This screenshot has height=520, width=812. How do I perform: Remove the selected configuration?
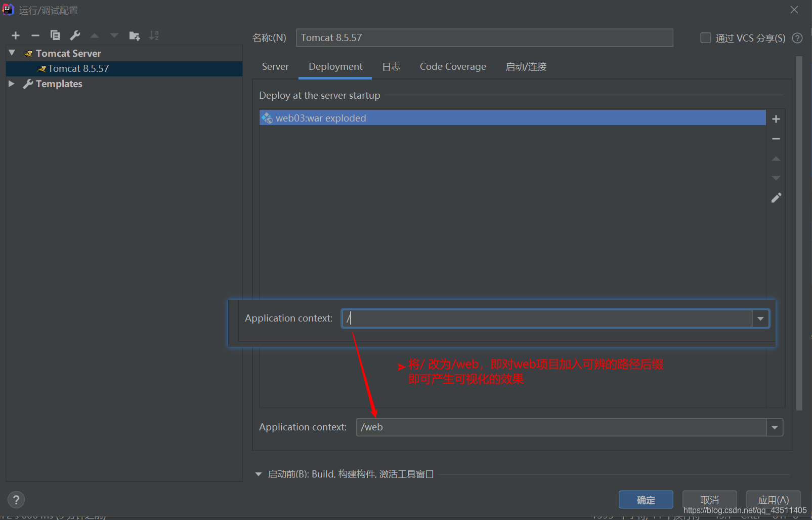coord(35,35)
